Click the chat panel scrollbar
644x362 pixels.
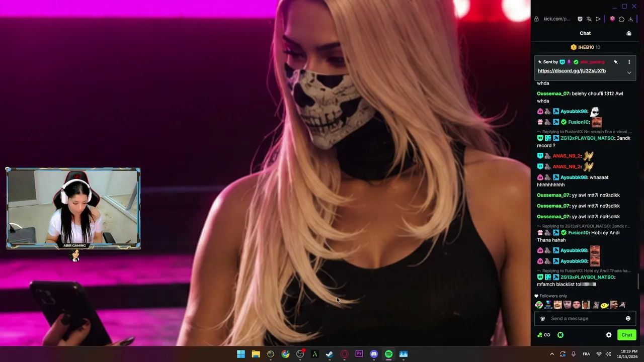click(x=639, y=282)
